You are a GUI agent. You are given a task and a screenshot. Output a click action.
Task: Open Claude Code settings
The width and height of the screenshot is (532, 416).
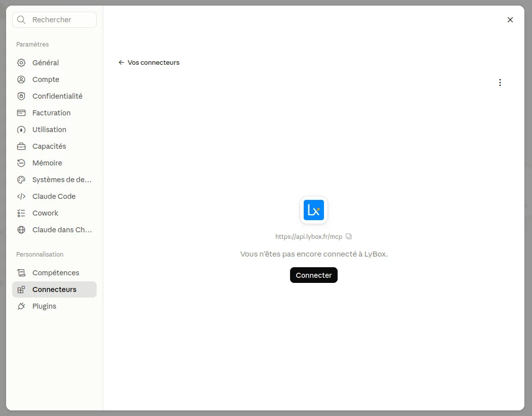click(x=54, y=196)
